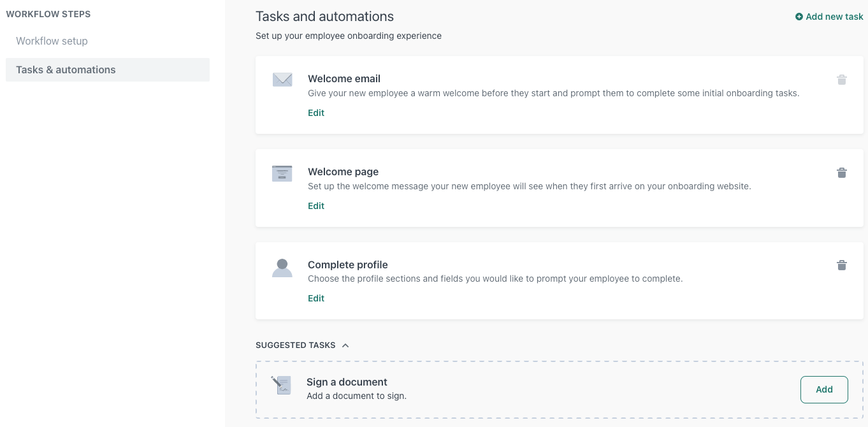868x427 pixels.
Task: Click 'Set up the welcome message' description
Action: point(530,187)
